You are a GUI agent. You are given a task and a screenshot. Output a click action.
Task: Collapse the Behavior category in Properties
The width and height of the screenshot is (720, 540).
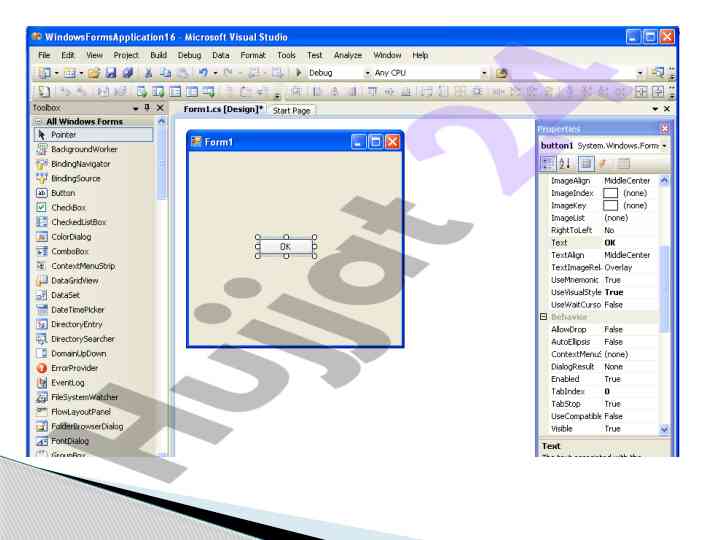(544, 317)
